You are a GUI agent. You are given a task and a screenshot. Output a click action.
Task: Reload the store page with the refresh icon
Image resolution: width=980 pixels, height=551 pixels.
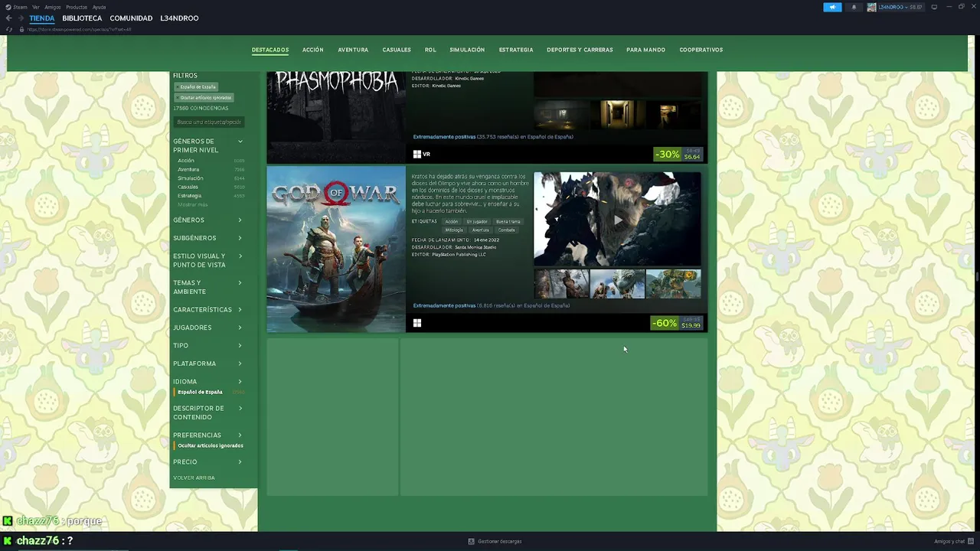[x=9, y=29]
